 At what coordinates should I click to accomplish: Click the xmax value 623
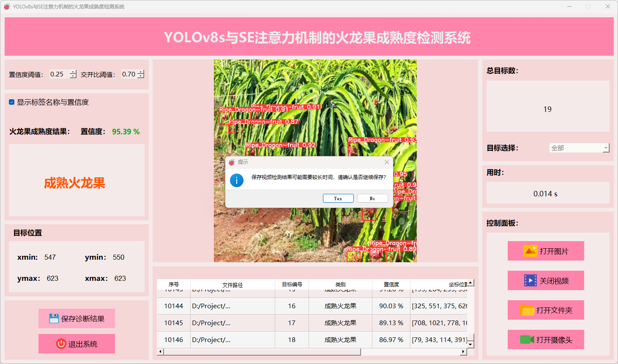click(x=120, y=278)
